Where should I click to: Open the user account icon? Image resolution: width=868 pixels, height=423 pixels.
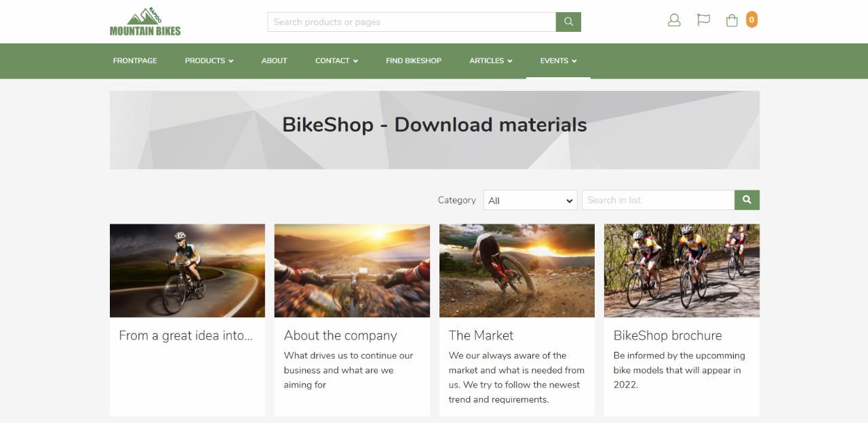[674, 20]
